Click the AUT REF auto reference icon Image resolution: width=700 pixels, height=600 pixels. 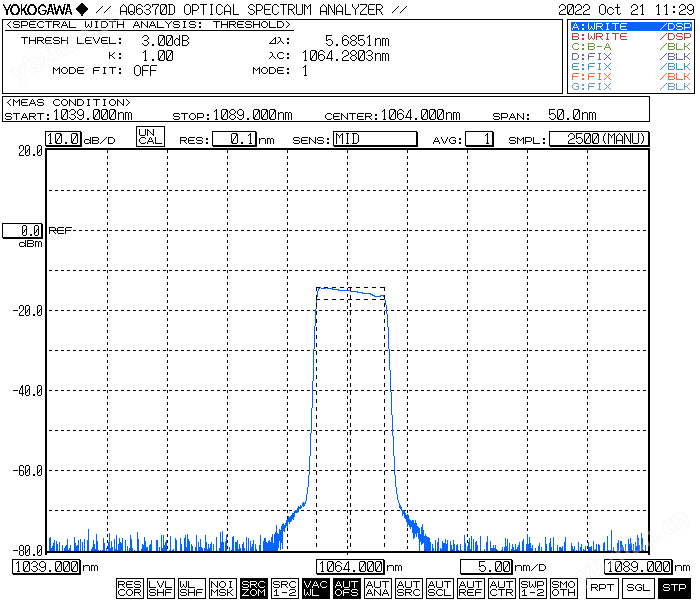pos(470,588)
